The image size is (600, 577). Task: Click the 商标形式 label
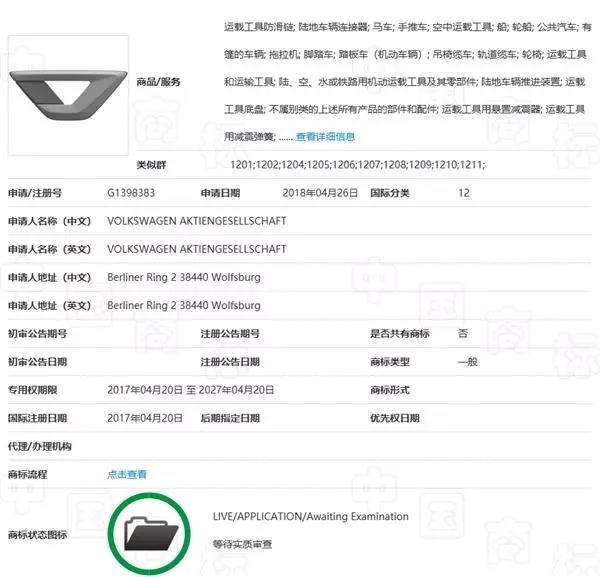pyautogui.click(x=390, y=390)
